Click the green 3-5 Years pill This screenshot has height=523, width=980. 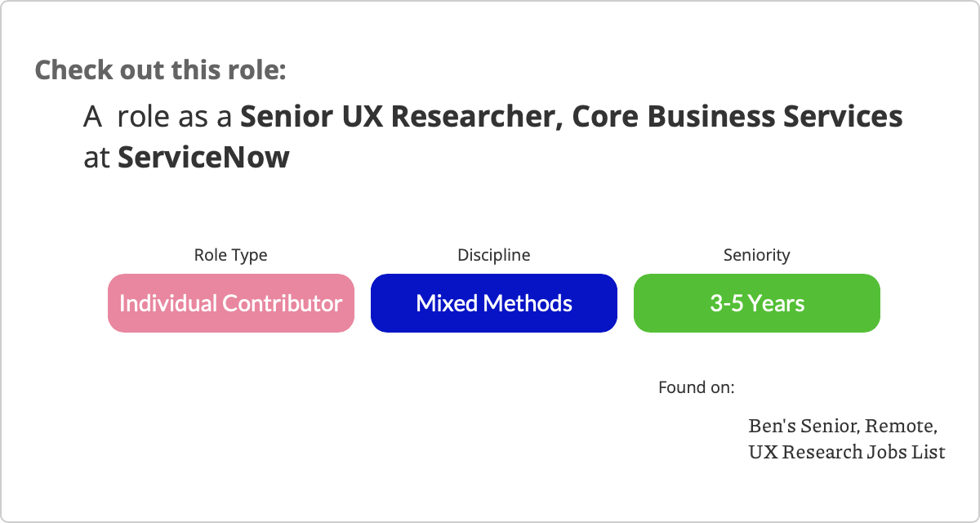(x=756, y=303)
